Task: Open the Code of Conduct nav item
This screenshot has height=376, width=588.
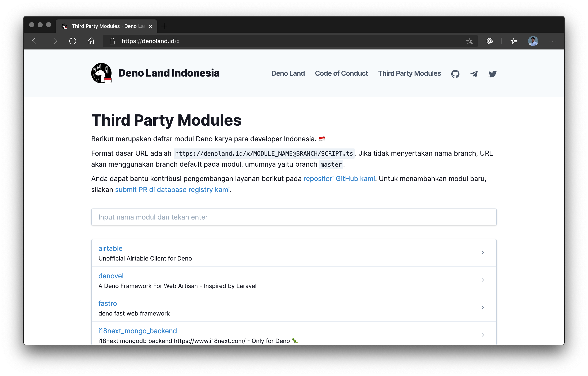Action: (x=341, y=73)
